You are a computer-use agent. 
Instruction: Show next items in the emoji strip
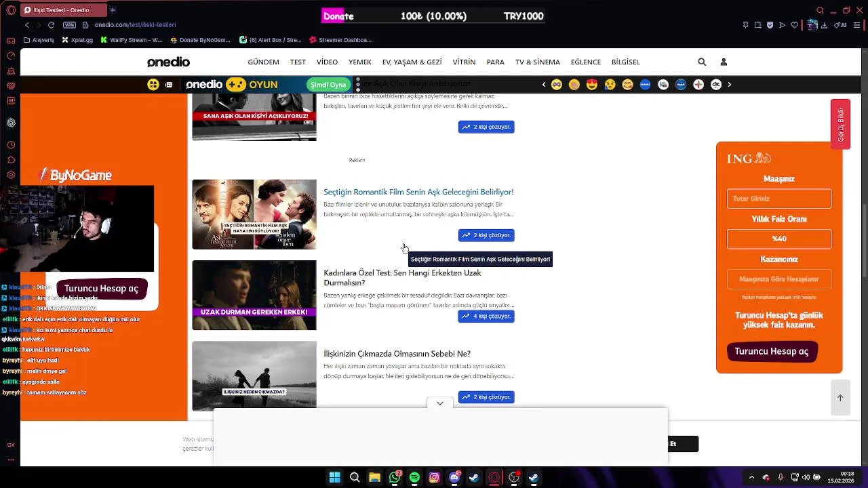point(730,85)
